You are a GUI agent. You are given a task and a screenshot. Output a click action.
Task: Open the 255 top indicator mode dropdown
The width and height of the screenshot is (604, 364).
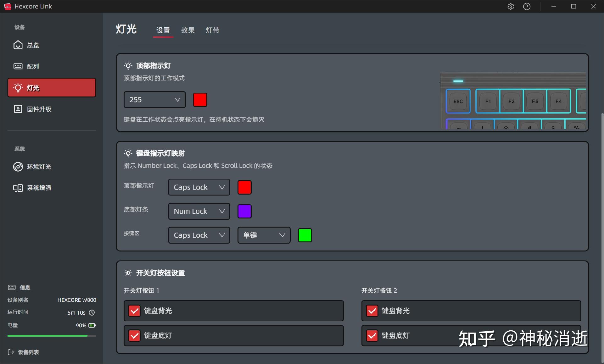154,100
